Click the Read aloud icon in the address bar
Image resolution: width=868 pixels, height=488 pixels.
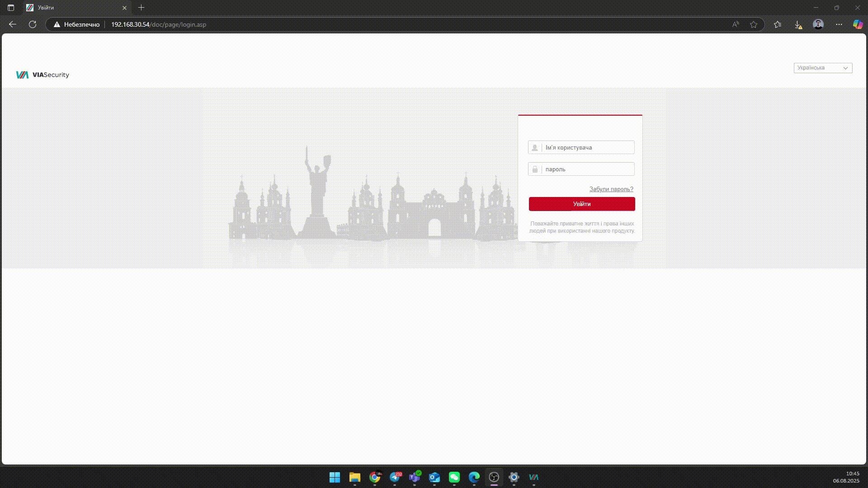tap(736, 24)
